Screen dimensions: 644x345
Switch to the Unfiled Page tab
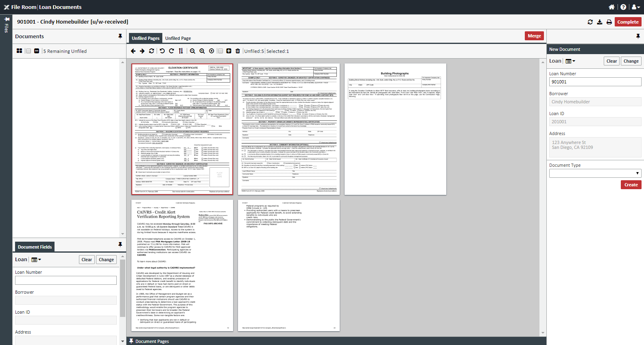pos(178,38)
